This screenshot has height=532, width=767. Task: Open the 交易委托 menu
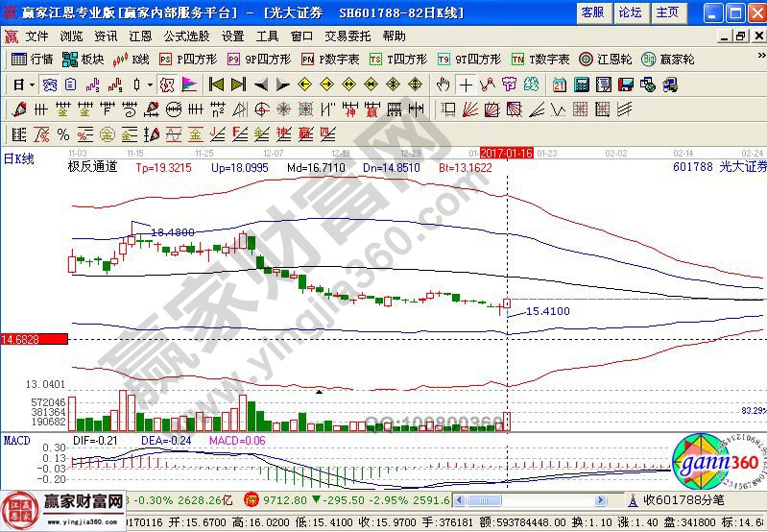pyautogui.click(x=347, y=36)
